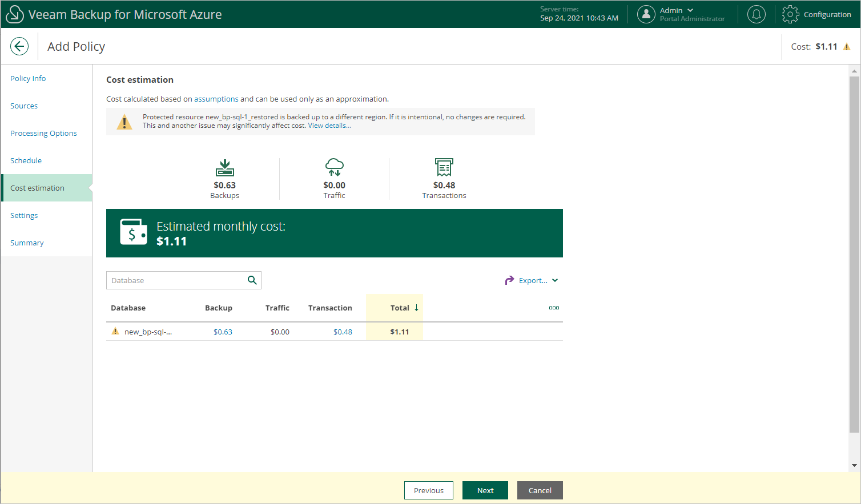Select the Cost estimation step
The height and width of the screenshot is (504, 861).
(x=46, y=188)
